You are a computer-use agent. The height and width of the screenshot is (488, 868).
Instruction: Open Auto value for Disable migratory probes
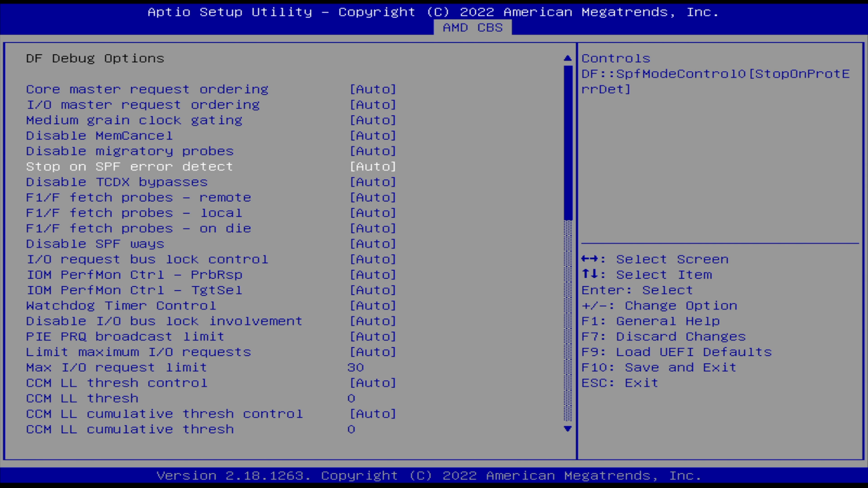[373, 151]
